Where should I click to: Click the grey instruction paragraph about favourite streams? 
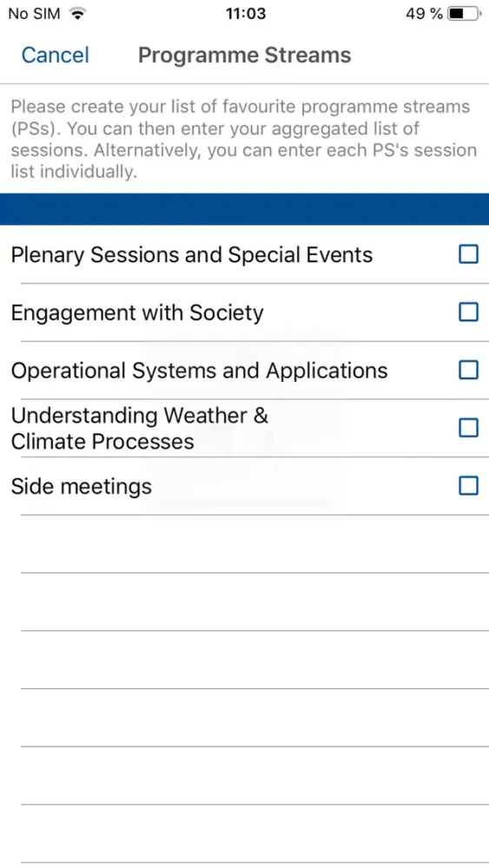[244, 139]
